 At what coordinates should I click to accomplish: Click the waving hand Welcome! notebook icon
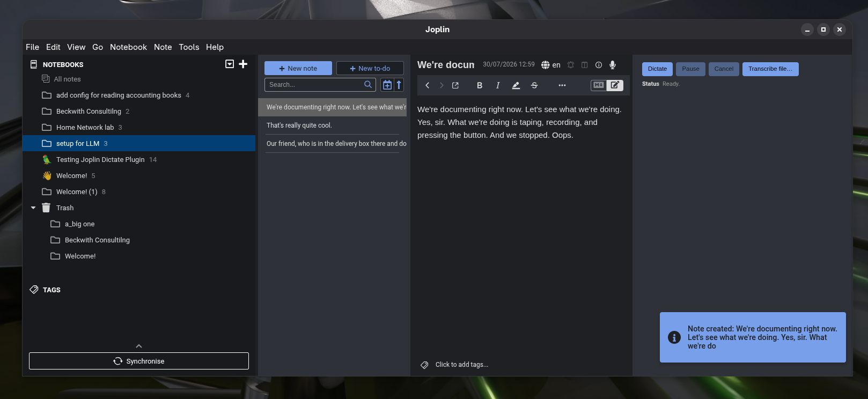pos(47,175)
